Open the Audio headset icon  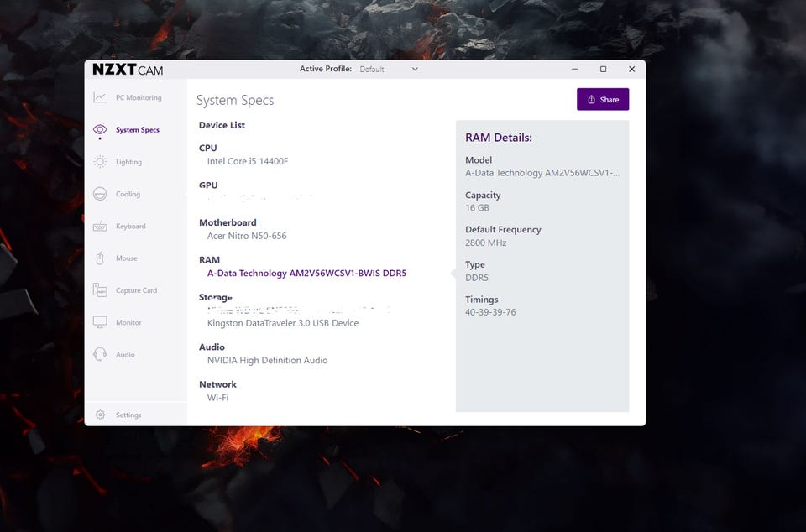pos(100,354)
